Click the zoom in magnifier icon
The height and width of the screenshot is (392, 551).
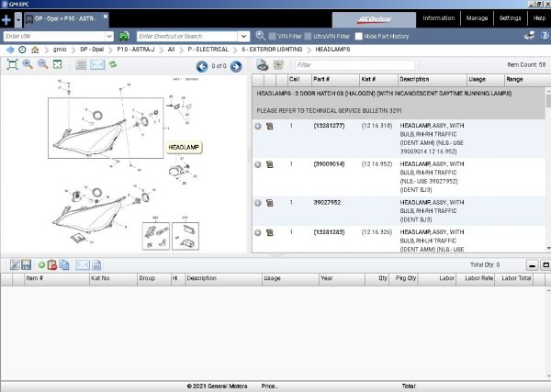(x=28, y=64)
